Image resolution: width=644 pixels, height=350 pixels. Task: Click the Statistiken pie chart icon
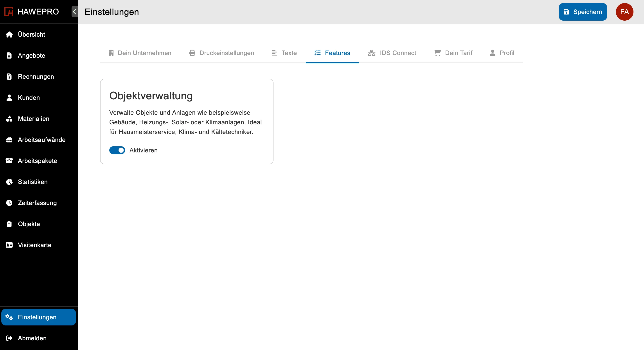point(9,182)
